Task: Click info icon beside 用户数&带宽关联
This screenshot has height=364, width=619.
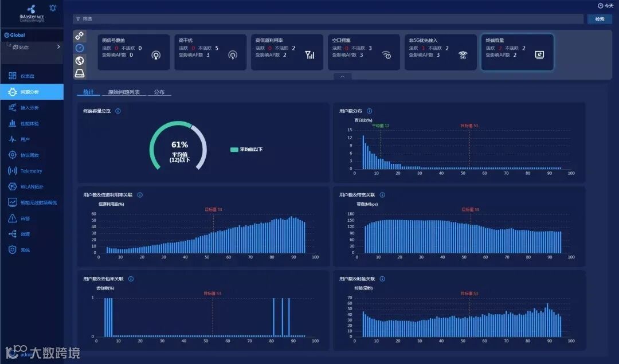Action: tap(382, 195)
